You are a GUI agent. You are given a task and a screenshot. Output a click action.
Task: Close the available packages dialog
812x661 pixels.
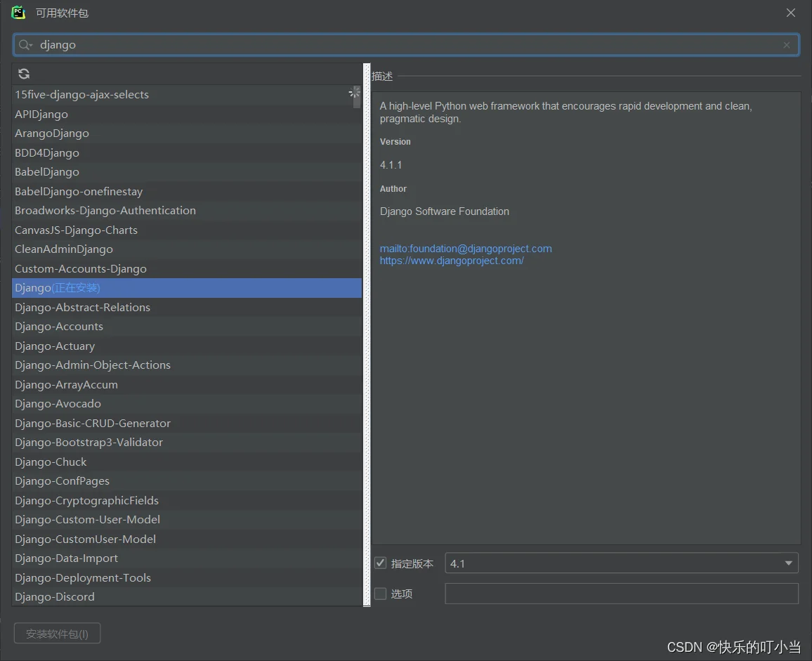tap(791, 13)
